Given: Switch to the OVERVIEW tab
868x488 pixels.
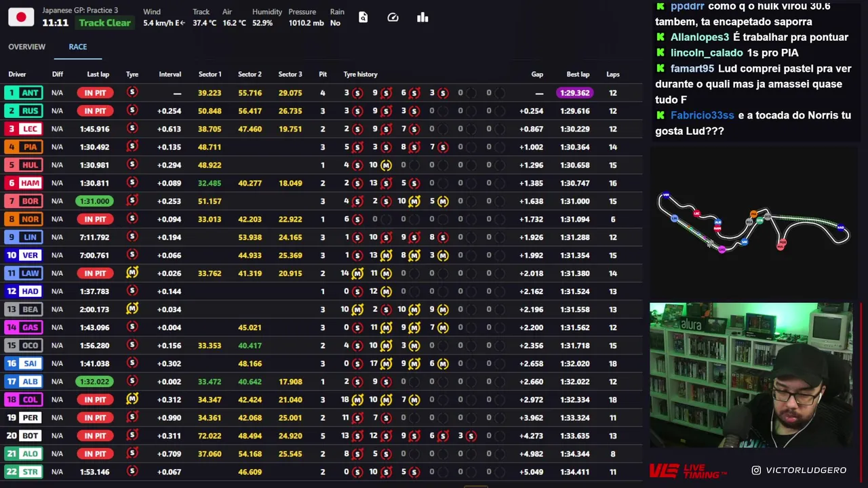Looking at the screenshot, I should [27, 47].
